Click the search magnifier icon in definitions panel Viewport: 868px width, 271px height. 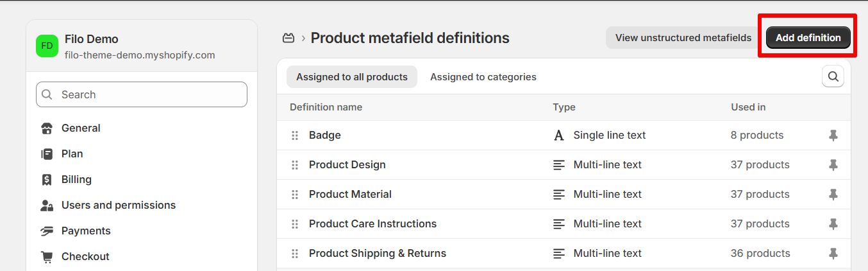pyautogui.click(x=833, y=76)
